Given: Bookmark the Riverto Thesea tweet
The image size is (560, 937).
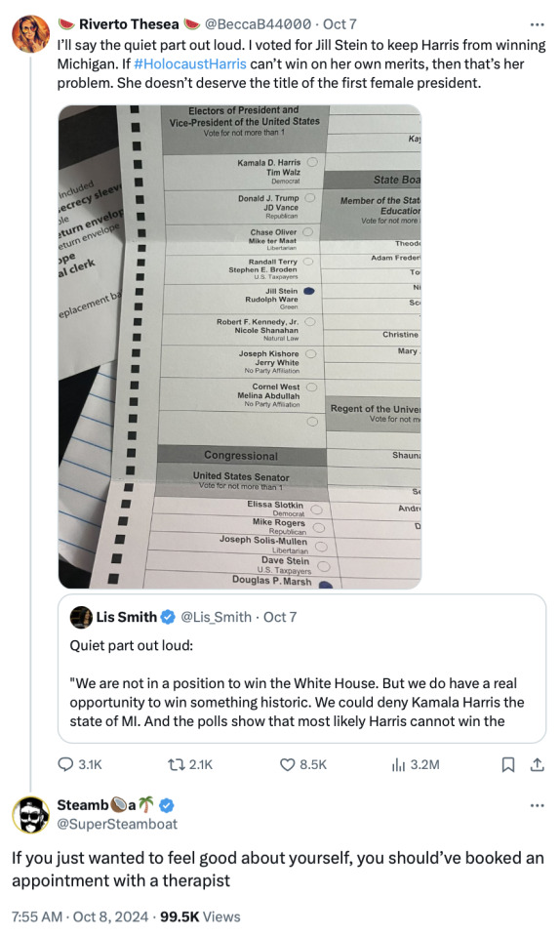Looking at the screenshot, I should point(508,764).
